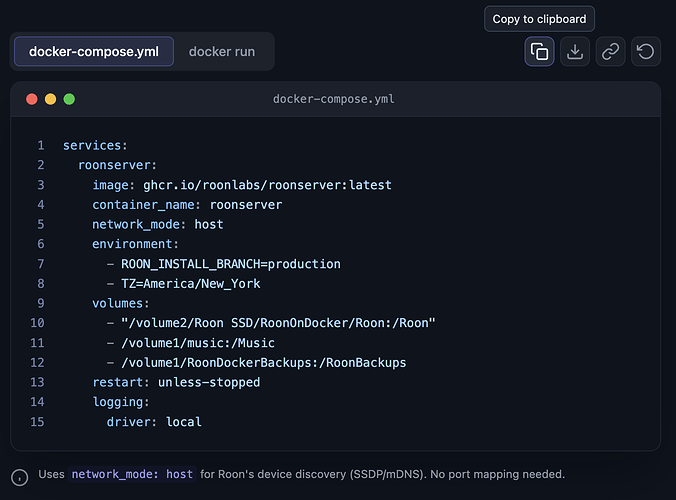This screenshot has width=676, height=500.
Task: Click 'network_mode: host' in code line 5
Action: tap(158, 225)
